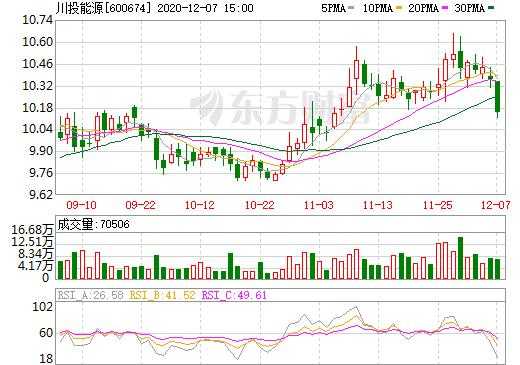This screenshot has width=520, height=365.
Task: Click the RSI_A:26.58 indicator label
Action: point(91,295)
